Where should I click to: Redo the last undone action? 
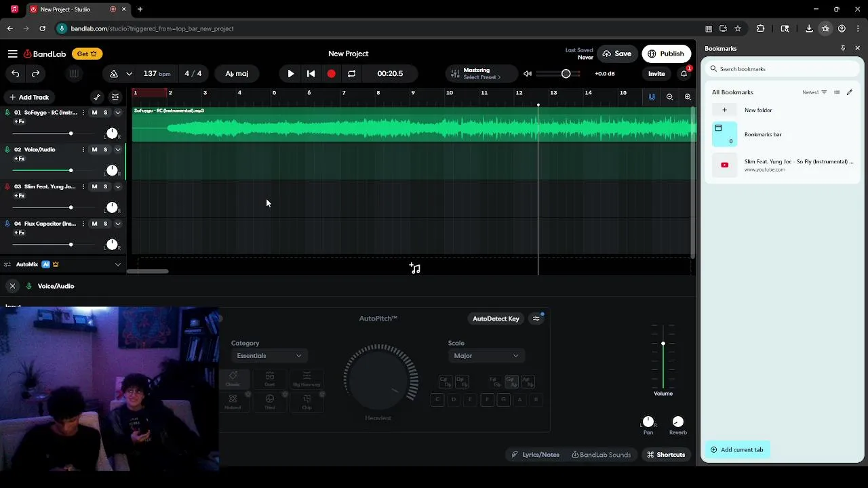tap(36, 73)
